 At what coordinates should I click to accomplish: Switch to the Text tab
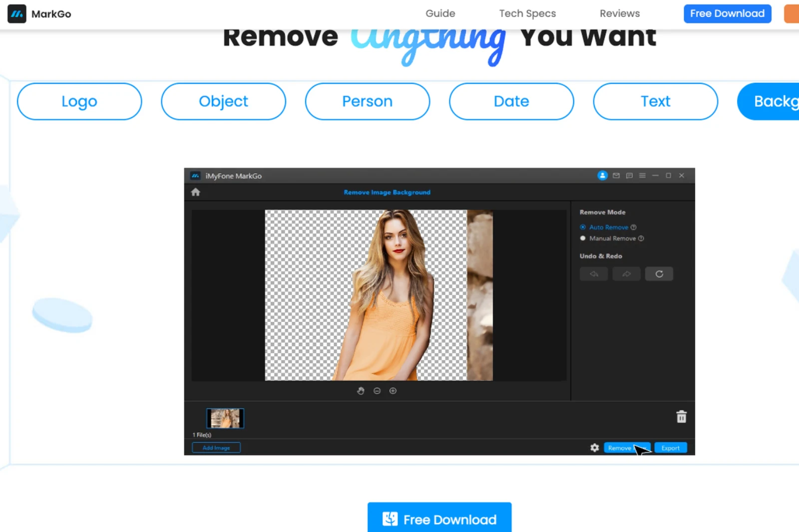656,101
